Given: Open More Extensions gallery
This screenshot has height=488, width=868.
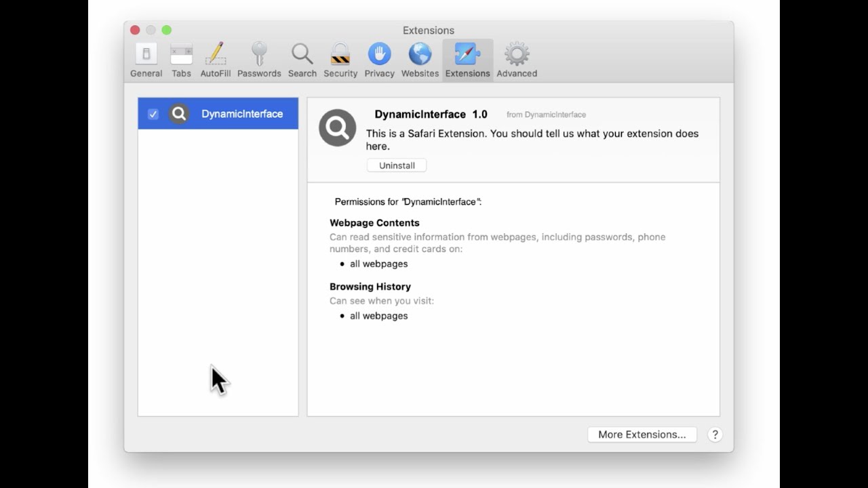Looking at the screenshot, I should pyautogui.click(x=642, y=434).
